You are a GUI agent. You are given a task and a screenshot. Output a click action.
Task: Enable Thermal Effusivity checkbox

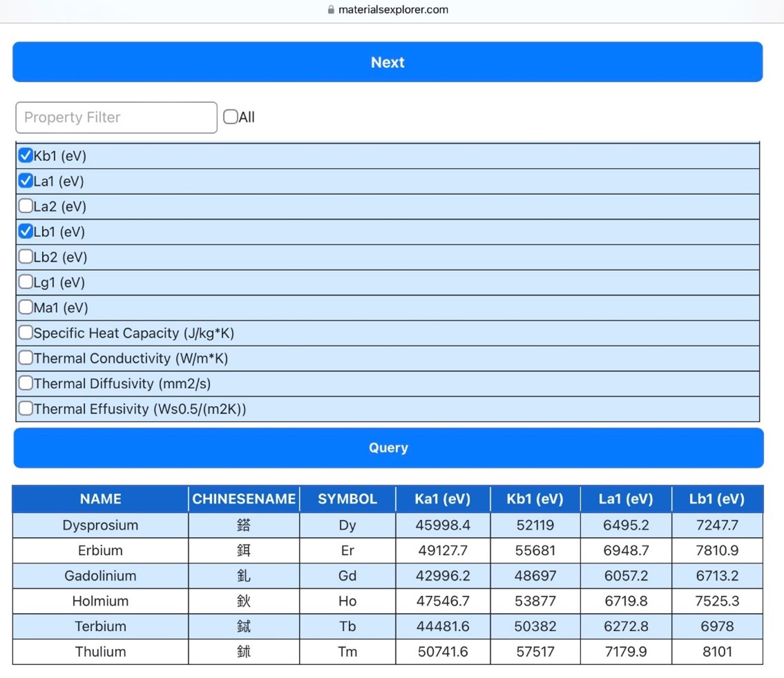(x=26, y=409)
